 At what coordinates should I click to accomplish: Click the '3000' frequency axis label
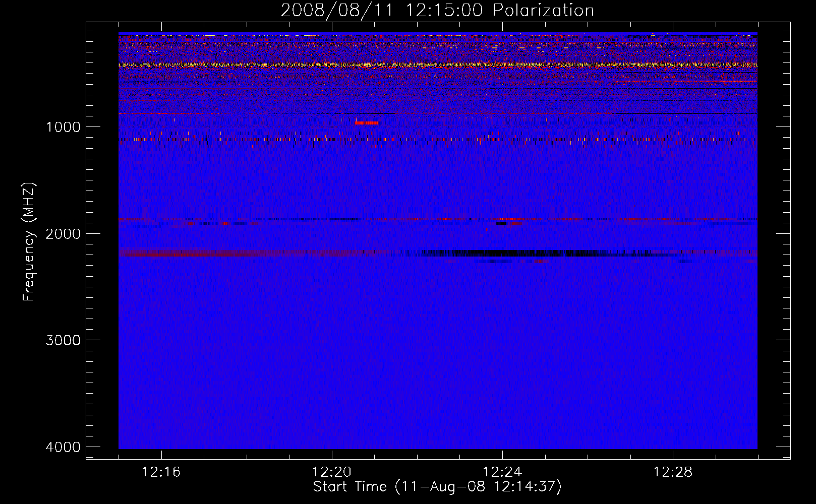63,340
